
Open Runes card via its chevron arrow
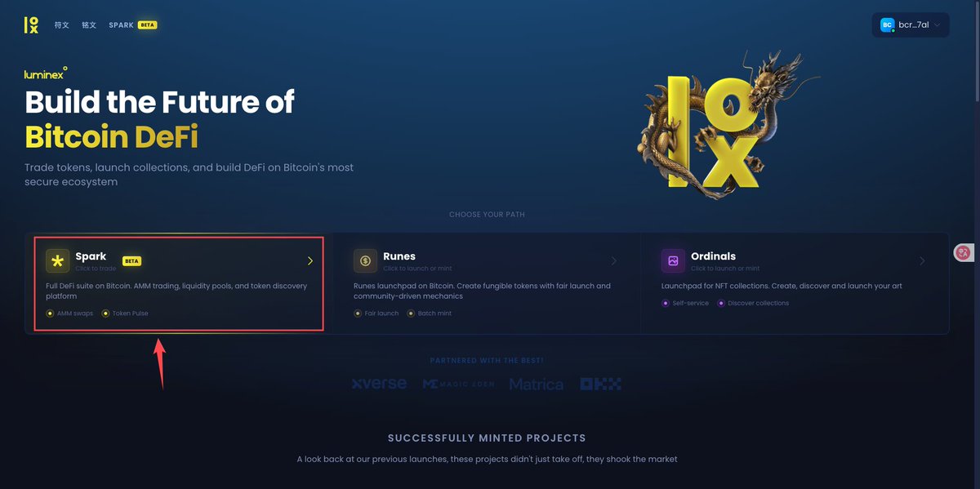(x=614, y=261)
